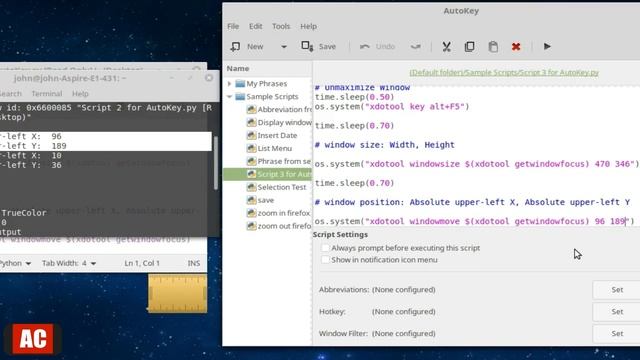Click the terminal title bar john@john-Aspire-E1-431
The width and height of the screenshot is (640, 360).
[x=69, y=78]
